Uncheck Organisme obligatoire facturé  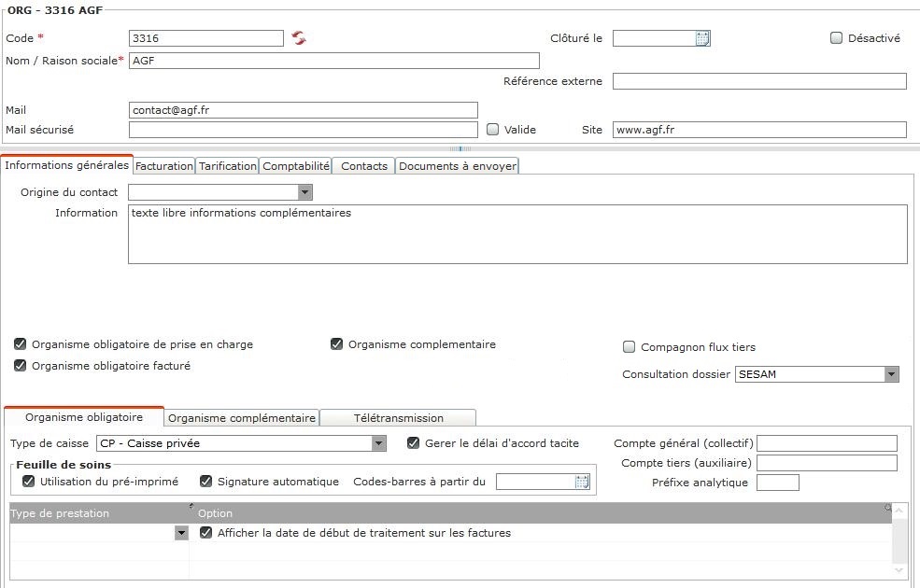coord(20,366)
